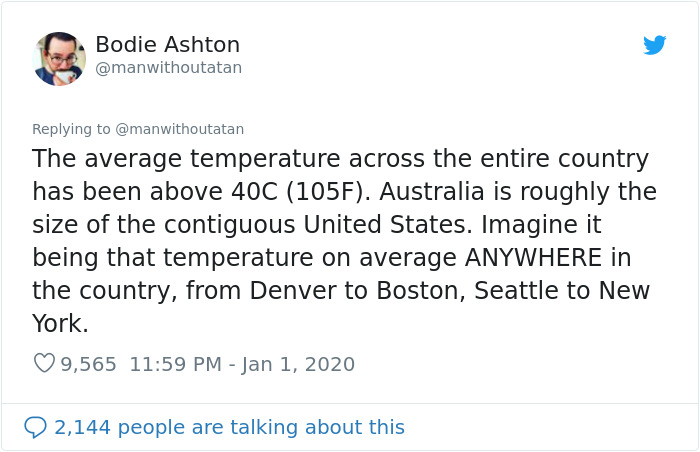Image resolution: width=700 pixels, height=452 pixels.
Task: Like the tweet with the heart icon
Action: tap(44, 364)
